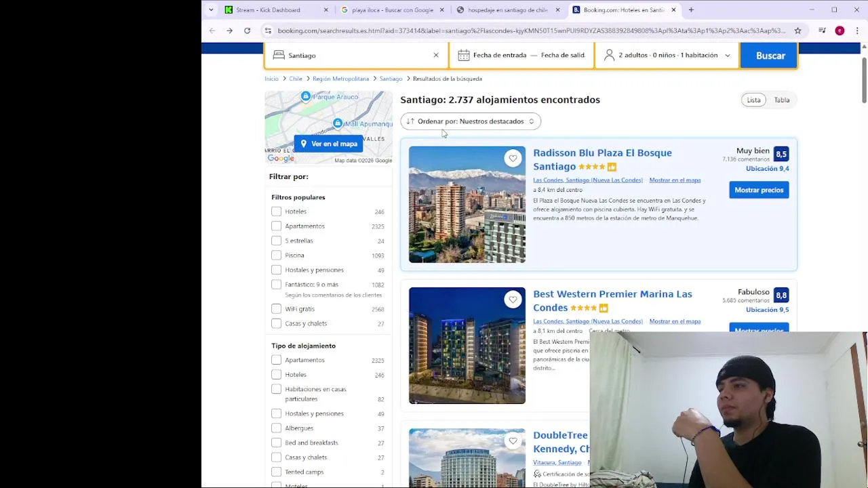868x488 pixels.
Task: Open the Chrome three-dot menu
Action: 857,30
